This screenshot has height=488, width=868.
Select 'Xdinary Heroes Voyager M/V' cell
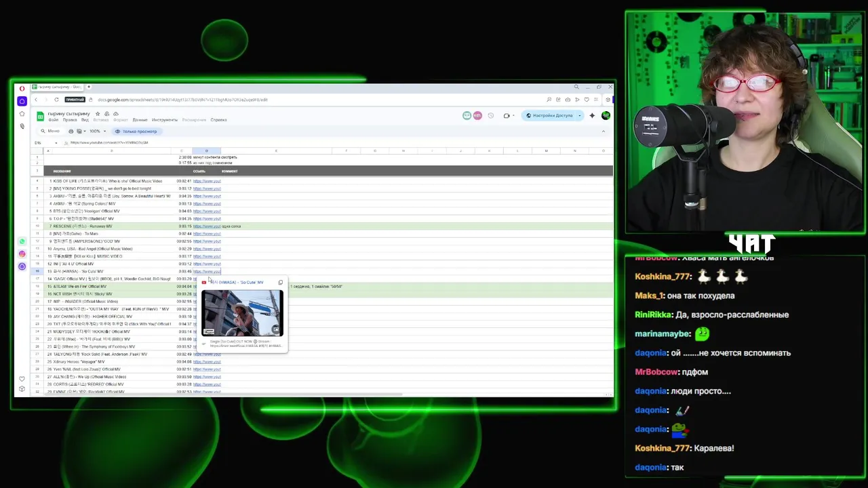click(x=112, y=361)
